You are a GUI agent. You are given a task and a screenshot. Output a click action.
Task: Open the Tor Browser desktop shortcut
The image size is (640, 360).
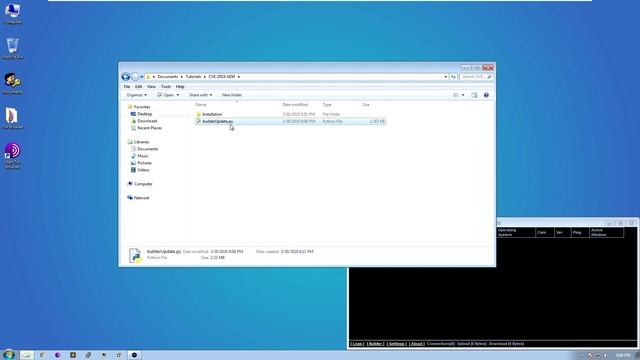pos(13,155)
